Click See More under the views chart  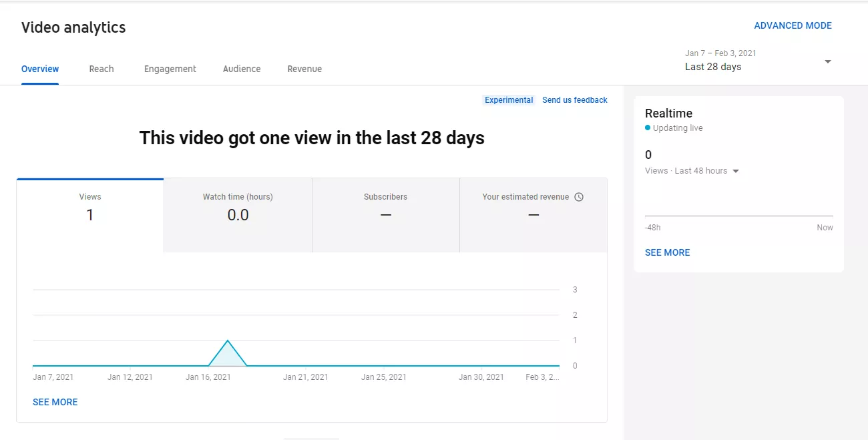click(55, 402)
